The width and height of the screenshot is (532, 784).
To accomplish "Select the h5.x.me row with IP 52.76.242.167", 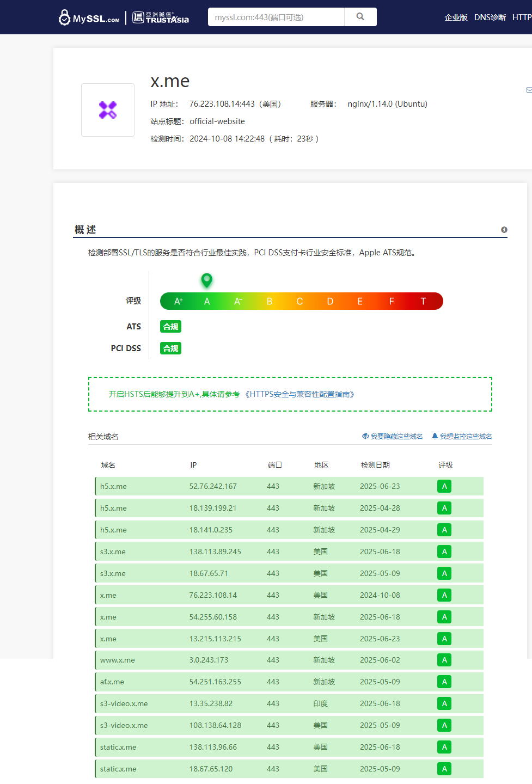I will [289, 486].
